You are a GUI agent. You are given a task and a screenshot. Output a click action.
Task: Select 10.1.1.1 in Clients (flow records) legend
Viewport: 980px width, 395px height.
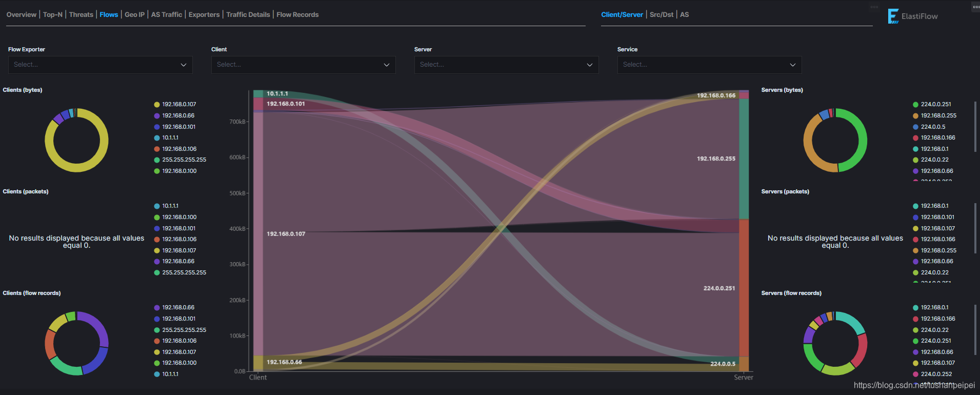tap(166, 374)
